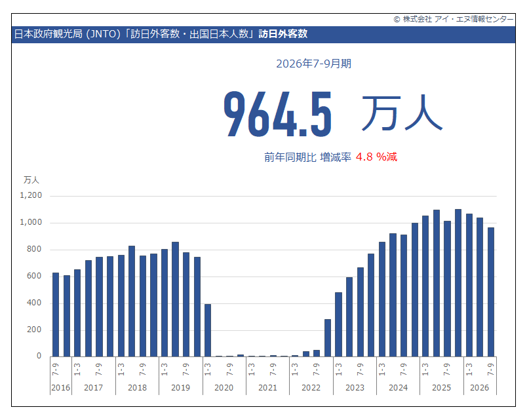Click the year label 2025

pyautogui.click(x=441, y=388)
